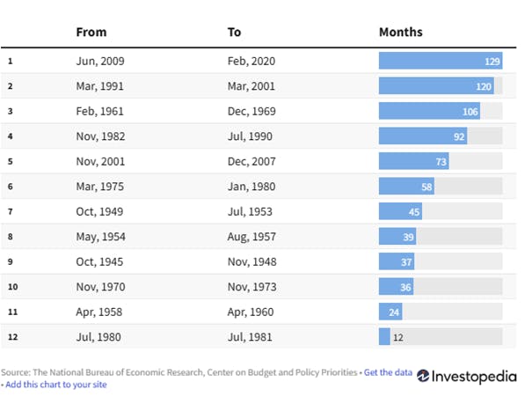Image resolution: width=532 pixels, height=404 pixels.
Task: Click the 12 months bar label
Action: (x=398, y=337)
